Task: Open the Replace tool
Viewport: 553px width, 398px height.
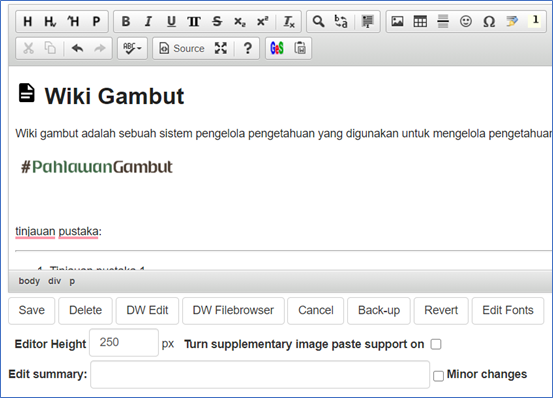Action: [x=341, y=22]
